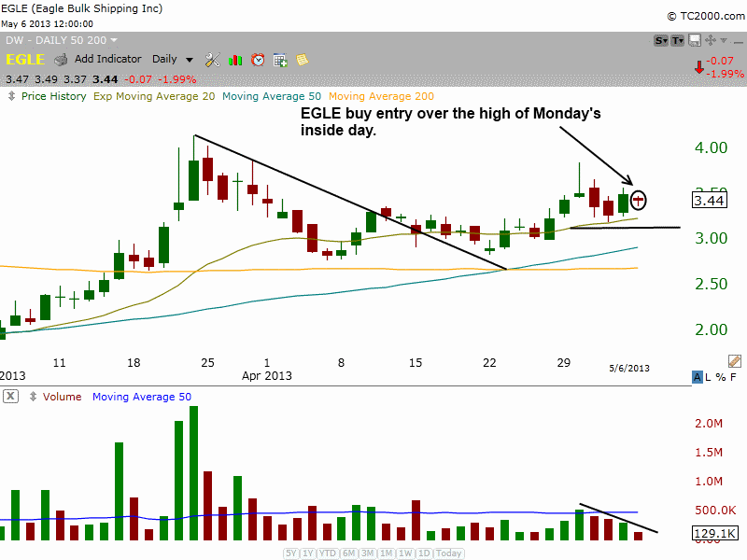This screenshot has width=747, height=560.
Task: Click the save chart floppy icon
Action: [695, 40]
